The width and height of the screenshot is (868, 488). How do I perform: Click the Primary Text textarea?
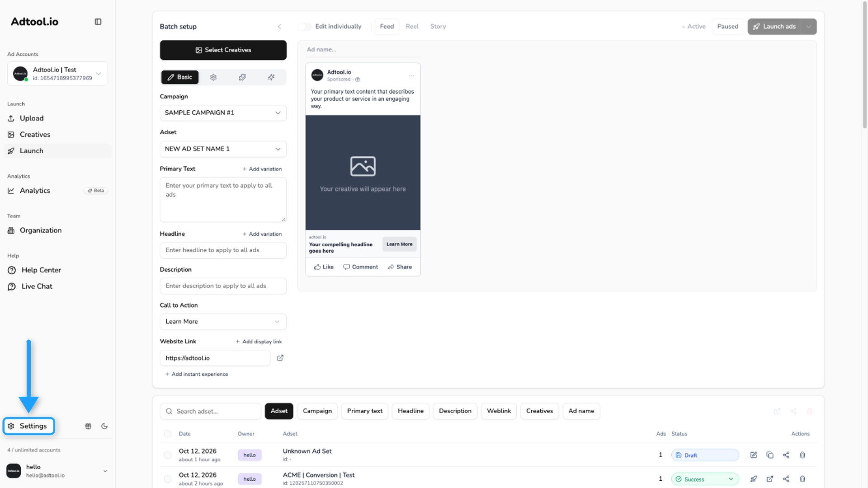[223, 200]
